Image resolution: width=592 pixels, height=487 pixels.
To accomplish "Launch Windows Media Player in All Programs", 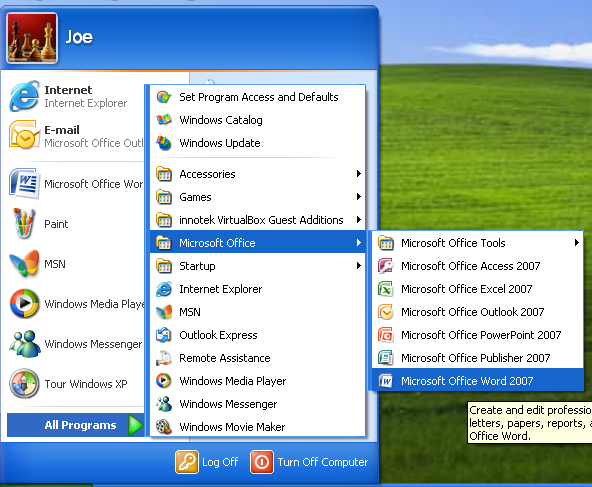I will (x=164, y=381).
